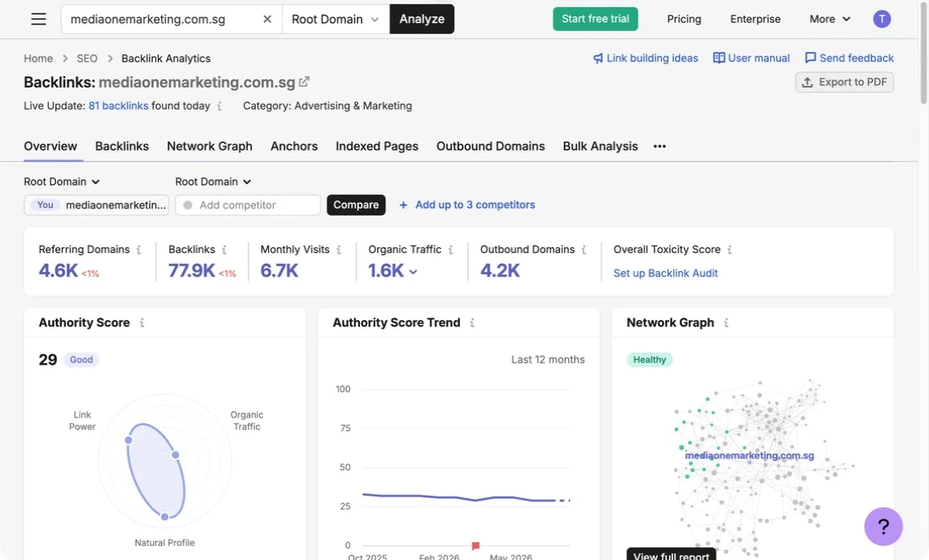929x560 pixels.
Task: Click info icon next to Authority Score Trend
Action: (x=472, y=323)
